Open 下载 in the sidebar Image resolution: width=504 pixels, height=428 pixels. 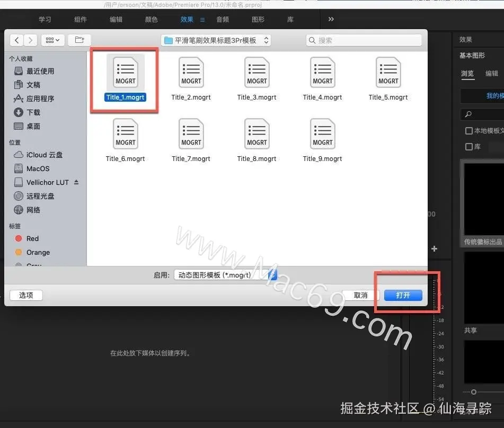(28, 112)
